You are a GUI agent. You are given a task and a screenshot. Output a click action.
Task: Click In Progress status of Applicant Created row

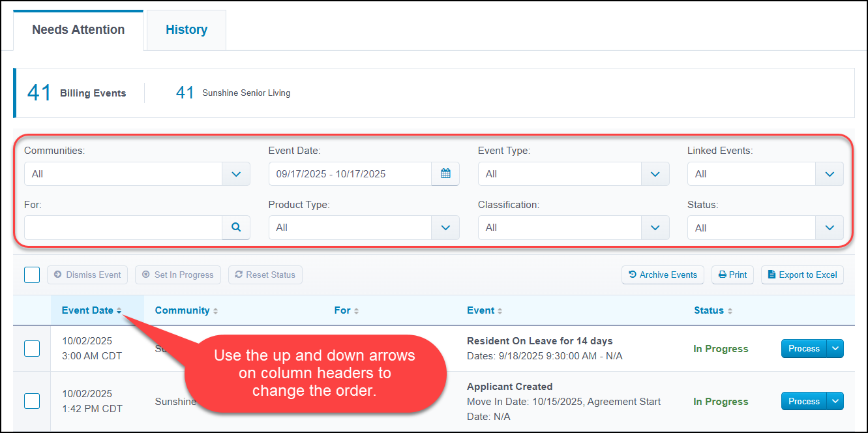click(721, 402)
